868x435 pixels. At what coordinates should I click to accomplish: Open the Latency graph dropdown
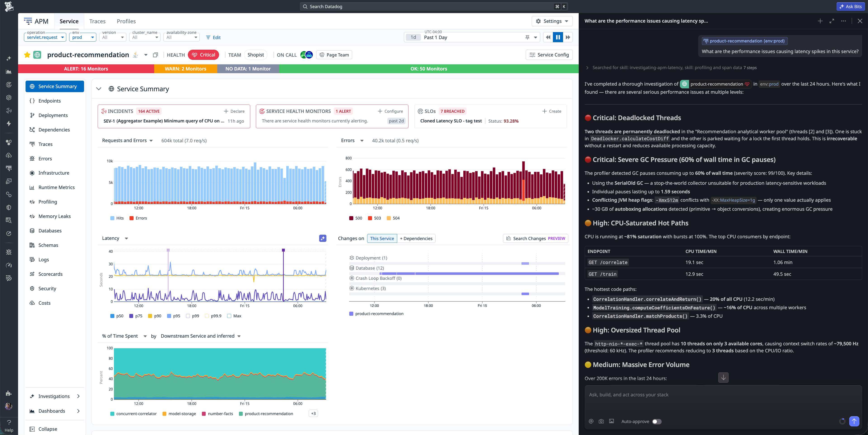pyautogui.click(x=115, y=238)
